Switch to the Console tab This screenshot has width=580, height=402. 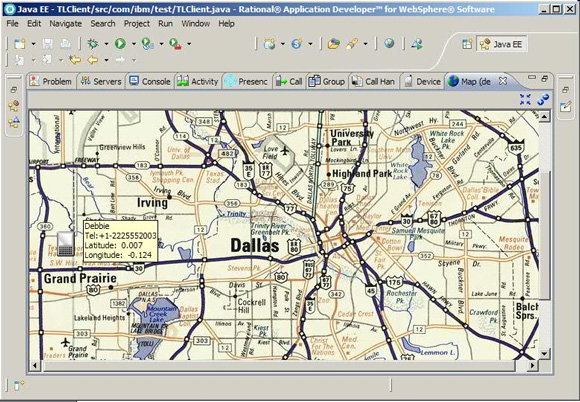pos(150,81)
